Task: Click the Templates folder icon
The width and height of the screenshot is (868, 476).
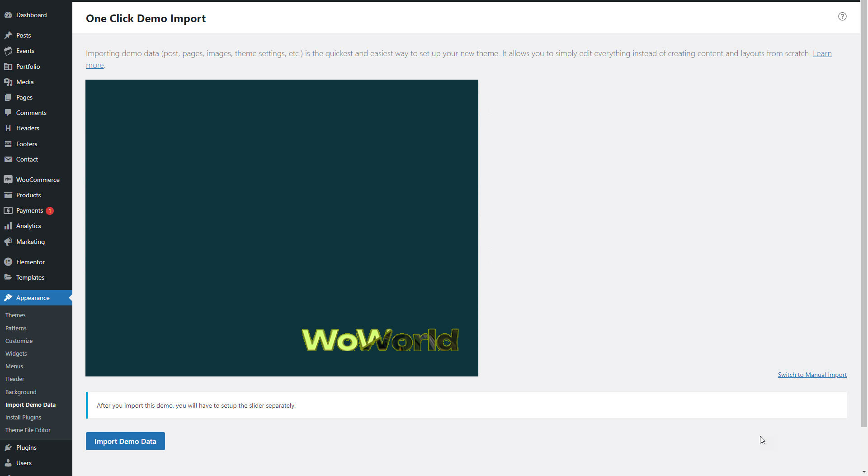Action: point(8,277)
